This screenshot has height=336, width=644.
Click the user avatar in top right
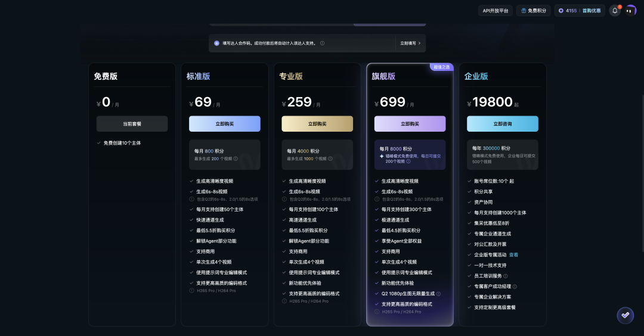tap(630, 11)
